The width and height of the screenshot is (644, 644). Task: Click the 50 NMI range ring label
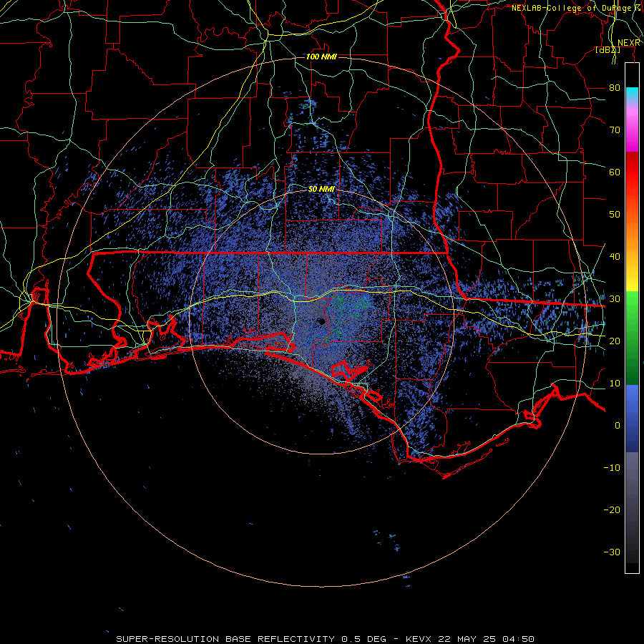pyautogui.click(x=321, y=190)
